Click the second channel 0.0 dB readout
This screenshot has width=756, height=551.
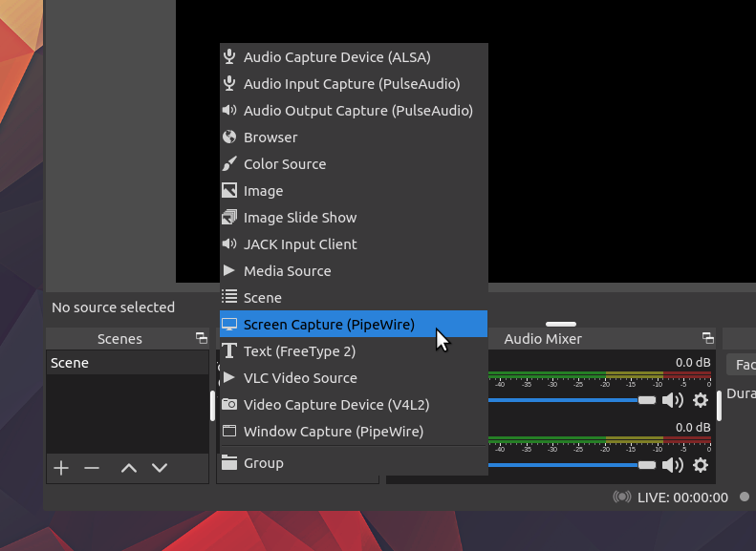693,427
